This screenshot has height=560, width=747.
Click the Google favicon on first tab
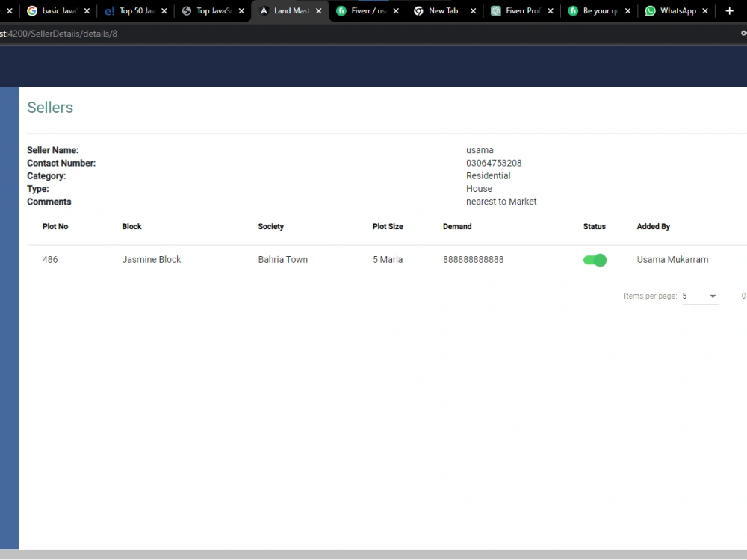click(32, 11)
